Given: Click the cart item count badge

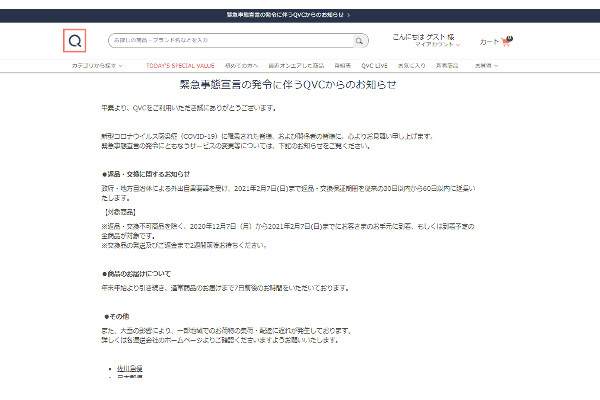Looking at the screenshot, I should 509,37.
